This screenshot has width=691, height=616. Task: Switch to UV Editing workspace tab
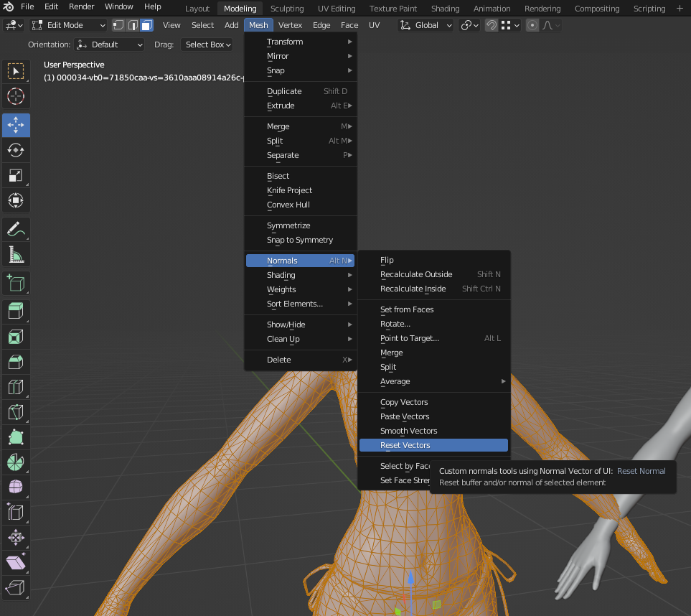point(337,9)
